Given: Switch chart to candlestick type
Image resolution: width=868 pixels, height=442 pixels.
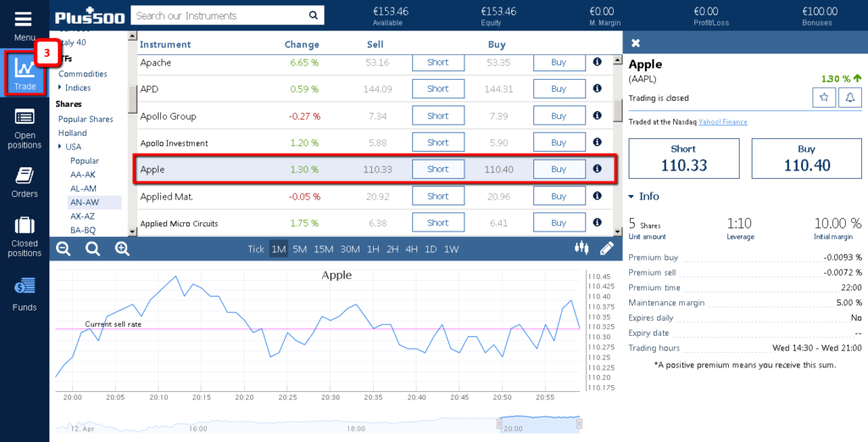Looking at the screenshot, I should (x=581, y=249).
